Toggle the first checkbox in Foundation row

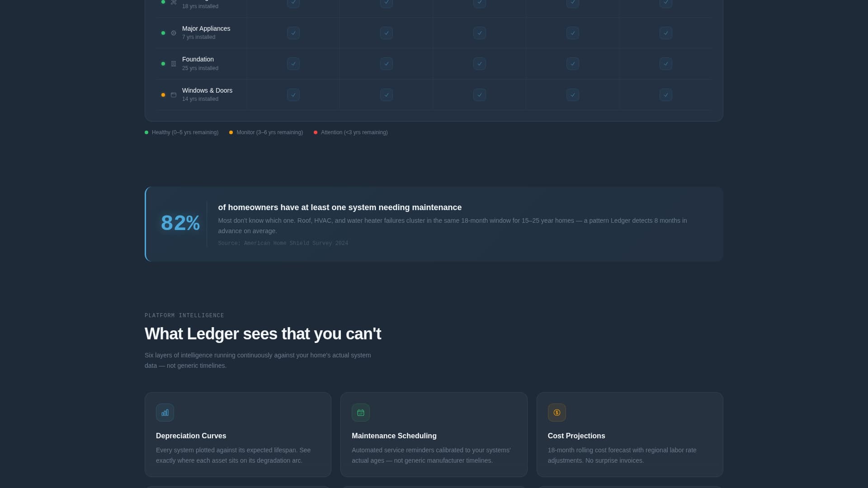(293, 64)
